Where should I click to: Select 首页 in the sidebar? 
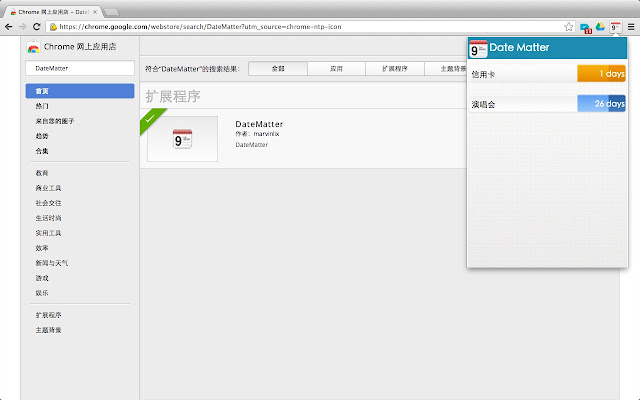tap(80, 91)
